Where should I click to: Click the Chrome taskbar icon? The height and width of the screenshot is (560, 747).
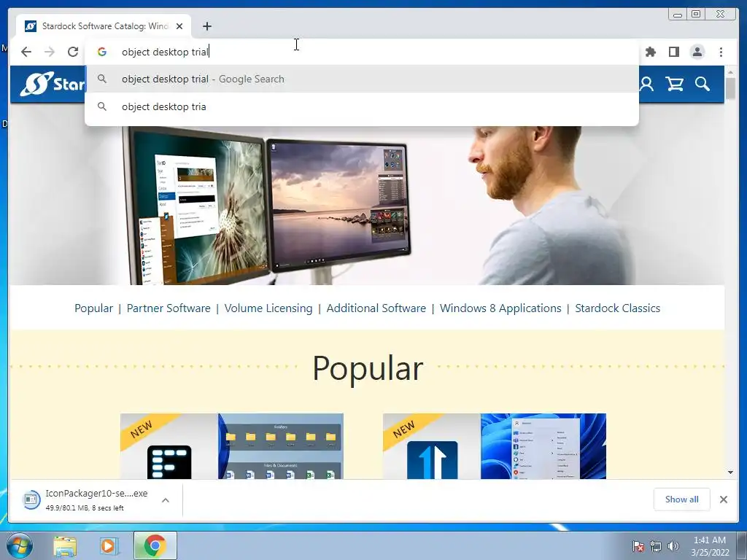point(155,545)
